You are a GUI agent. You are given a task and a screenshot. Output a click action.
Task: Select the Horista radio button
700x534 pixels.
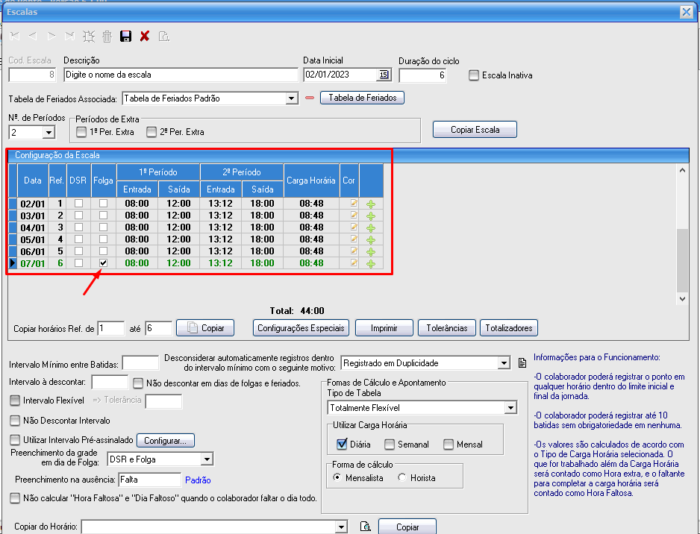403,477
